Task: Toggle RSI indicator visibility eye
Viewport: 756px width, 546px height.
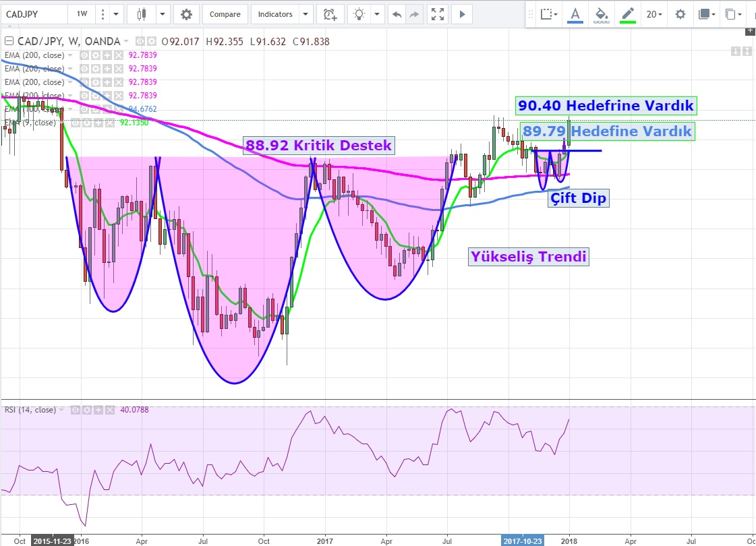Action: point(76,409)
